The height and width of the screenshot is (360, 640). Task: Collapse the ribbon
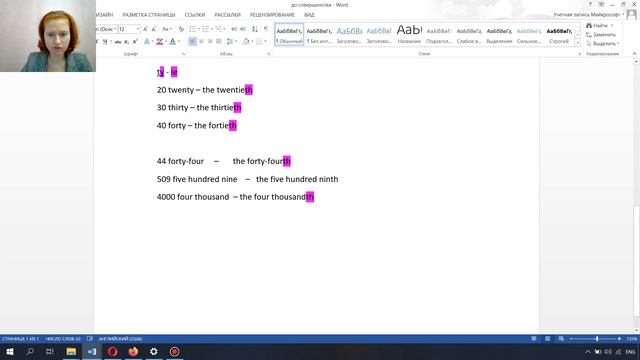(x=634, y=54)
